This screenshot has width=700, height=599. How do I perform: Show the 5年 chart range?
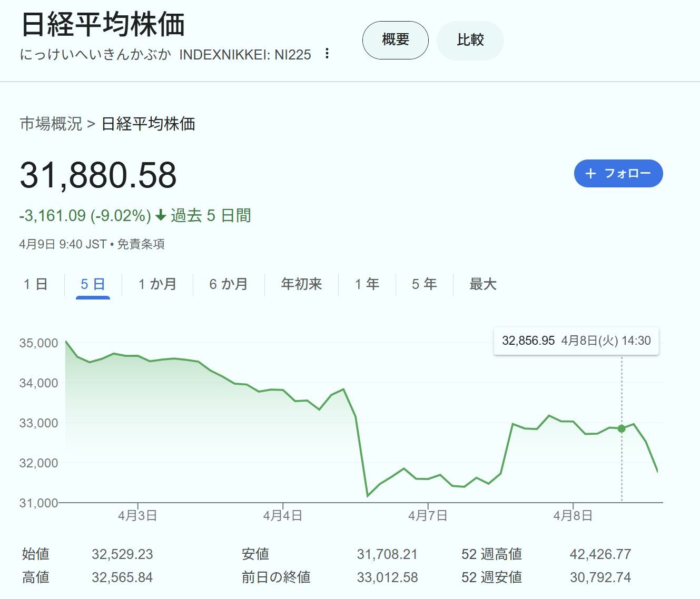point(424,284)
